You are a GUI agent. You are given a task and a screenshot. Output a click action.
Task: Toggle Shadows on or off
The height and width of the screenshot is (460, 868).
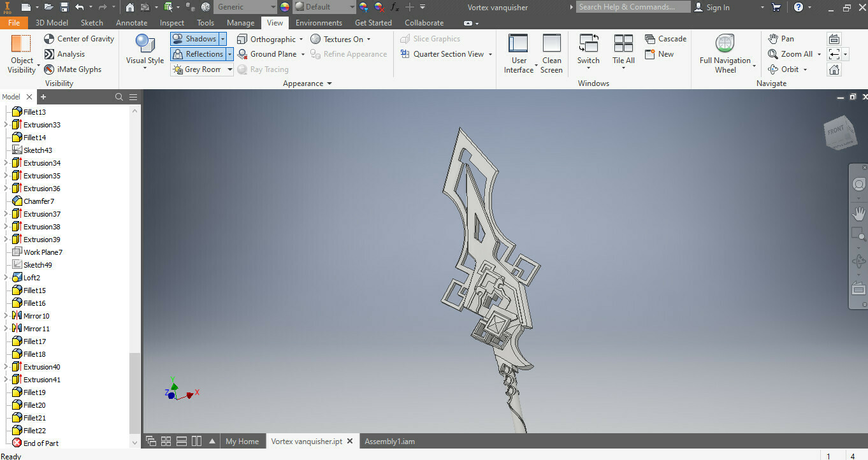[x=194, y=38]
